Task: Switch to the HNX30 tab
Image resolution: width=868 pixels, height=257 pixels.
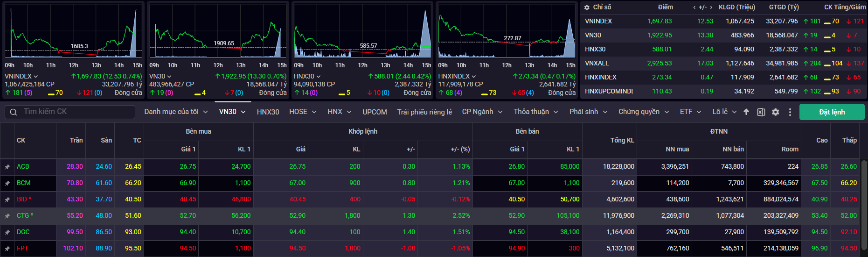Action: click(x=268, y=112)
